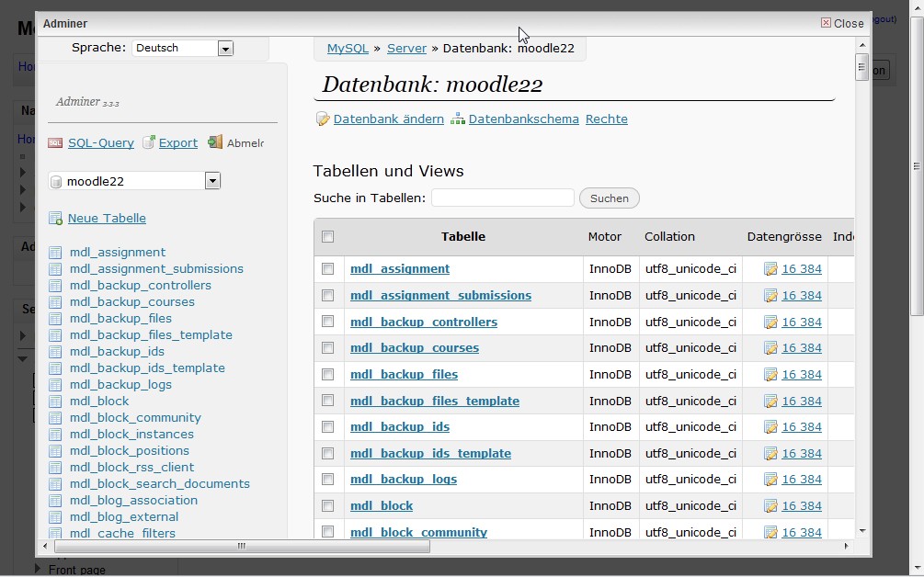Image resolution: width=924 pixels, height=577 pixels.
Task: Focus the Suche in Tabellen input field
Action: pyautogui.click(x=503, y=198)
